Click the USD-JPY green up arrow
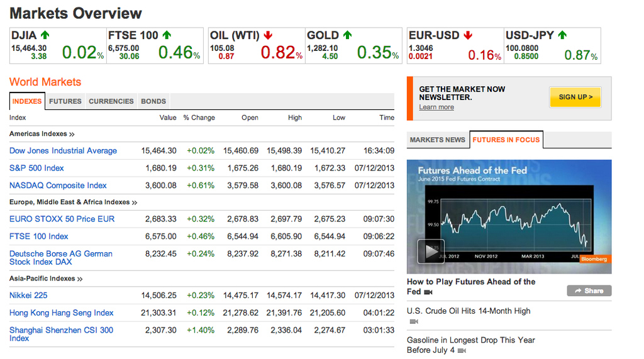The width and height of the screenshot is (644, 359). coord(562,35)
